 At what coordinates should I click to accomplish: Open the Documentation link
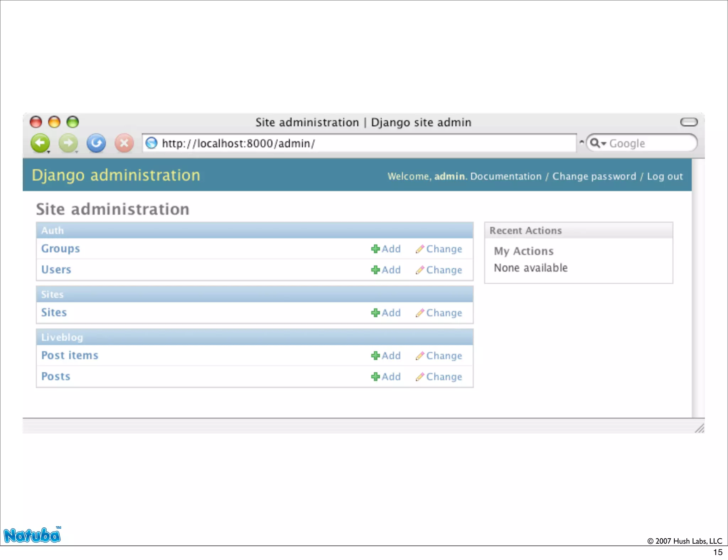point(506,176)
